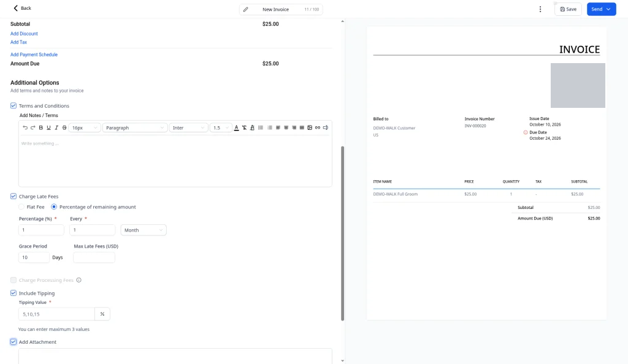Click the last toolbar icon after link

click(x=326, y=127)
